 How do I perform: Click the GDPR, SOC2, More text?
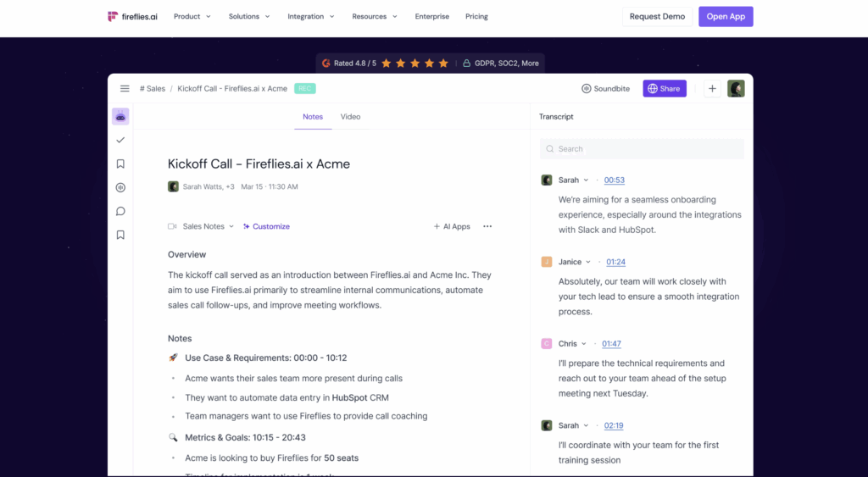pos(507,63)
